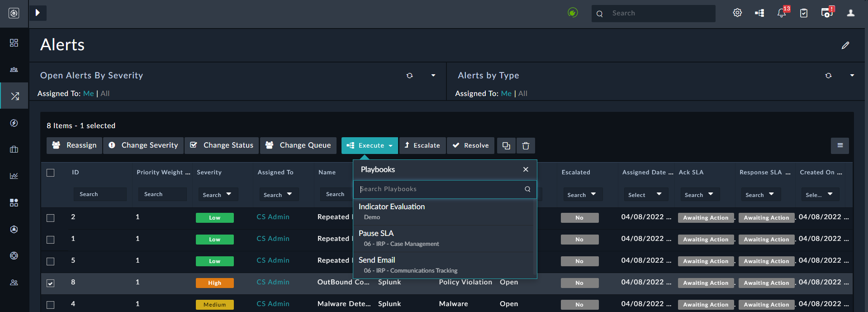The image size is (868, 312).
Task: Click the global Search field
Action: pos(654,13)
